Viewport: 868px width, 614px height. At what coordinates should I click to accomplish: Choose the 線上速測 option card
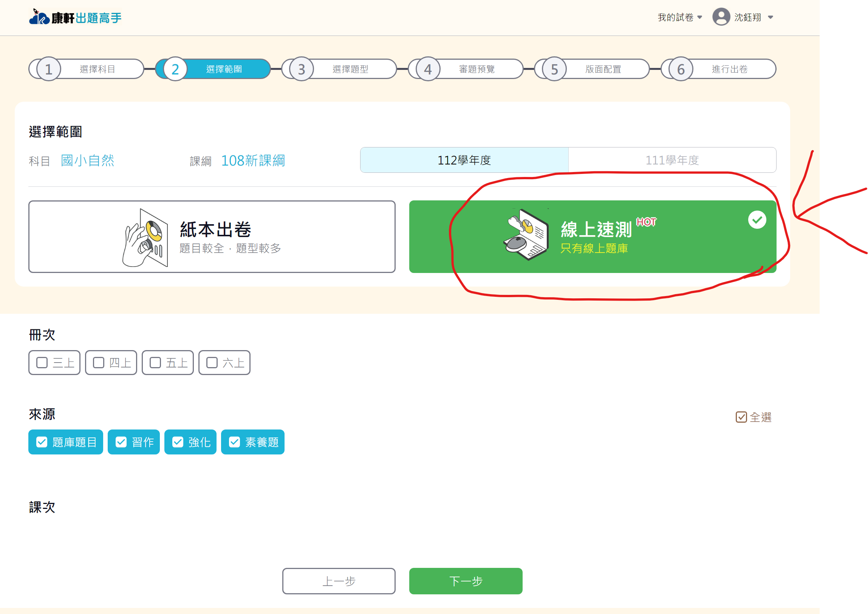593,237
